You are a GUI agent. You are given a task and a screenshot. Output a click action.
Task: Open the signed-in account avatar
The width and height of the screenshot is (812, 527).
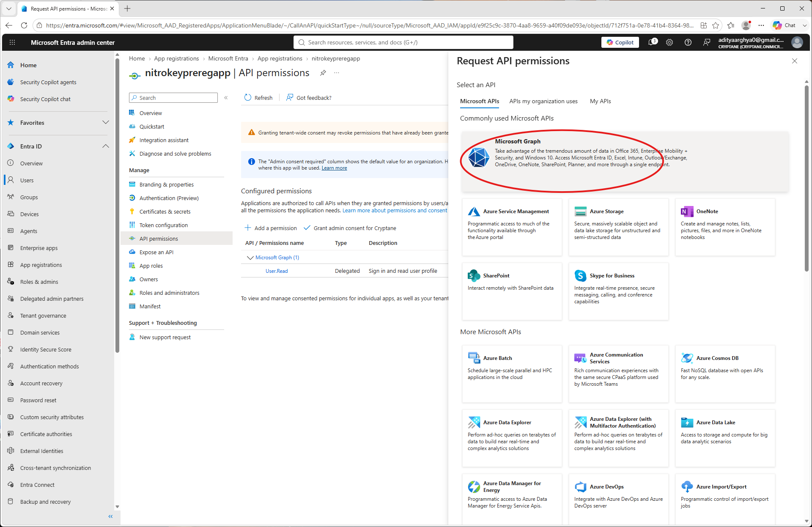tap(797, 42)
